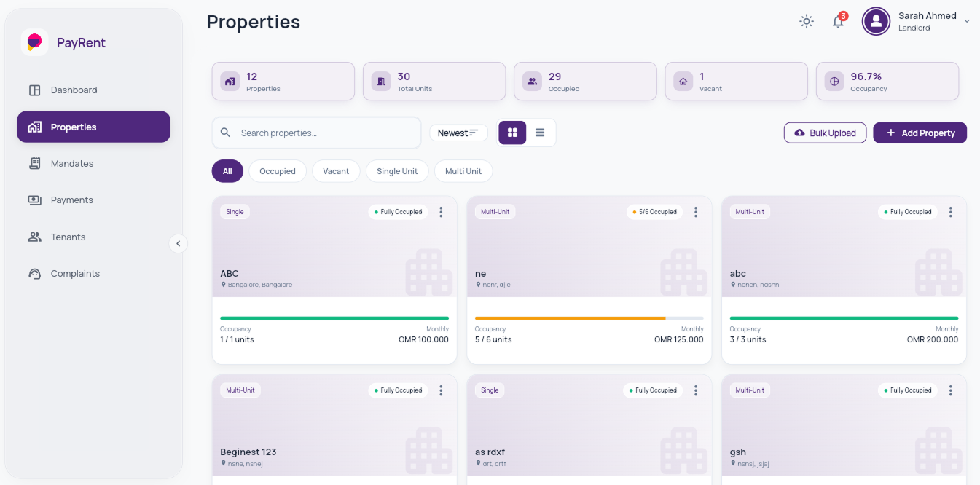The height and width of the screenshot is (485, 980).
Task: Open three-dot menu on ne property
Action: tap(696, 212)
